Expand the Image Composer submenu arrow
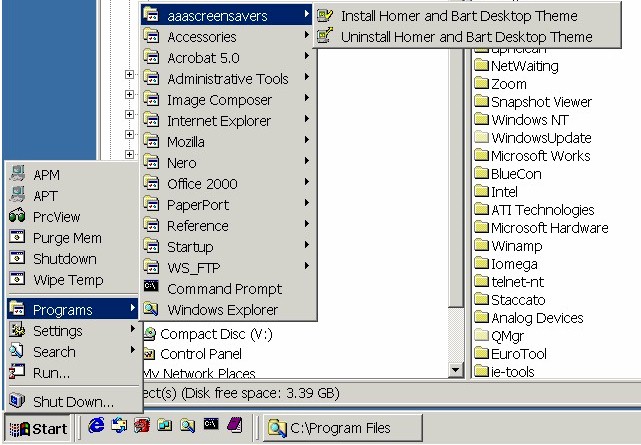This screenshot has height=445, width=641. 307,98
